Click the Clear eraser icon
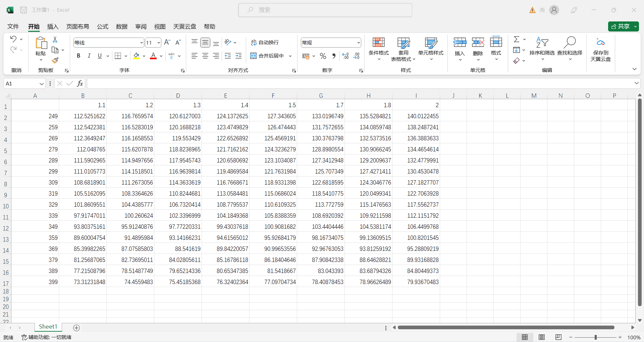644x342 pixels. pyautogui.click(x=517, y=61)
